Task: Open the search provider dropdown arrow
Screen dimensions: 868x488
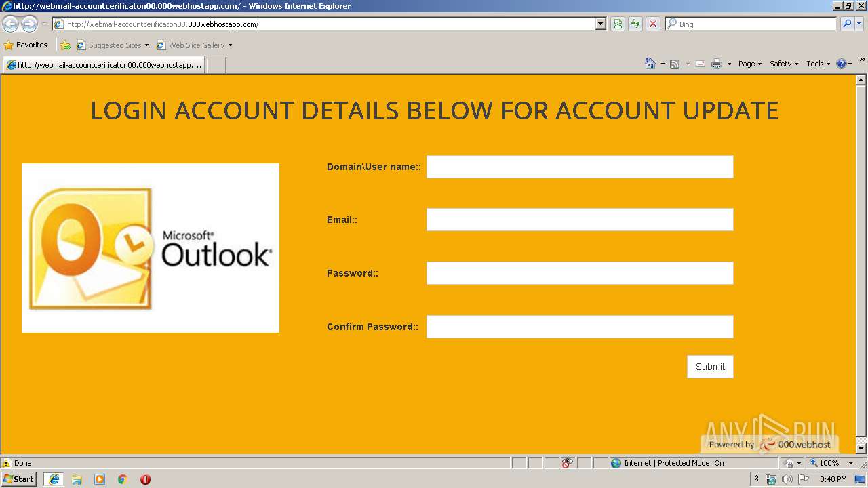Action: point(860,24)
